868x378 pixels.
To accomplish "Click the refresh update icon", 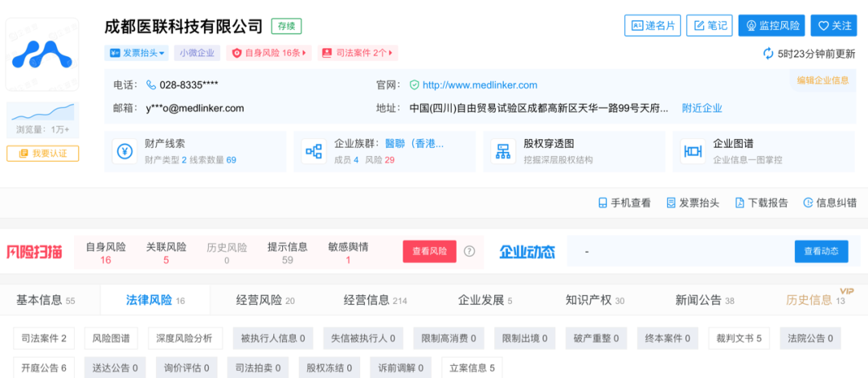I will pyautogui.click(x=768, y=54).
